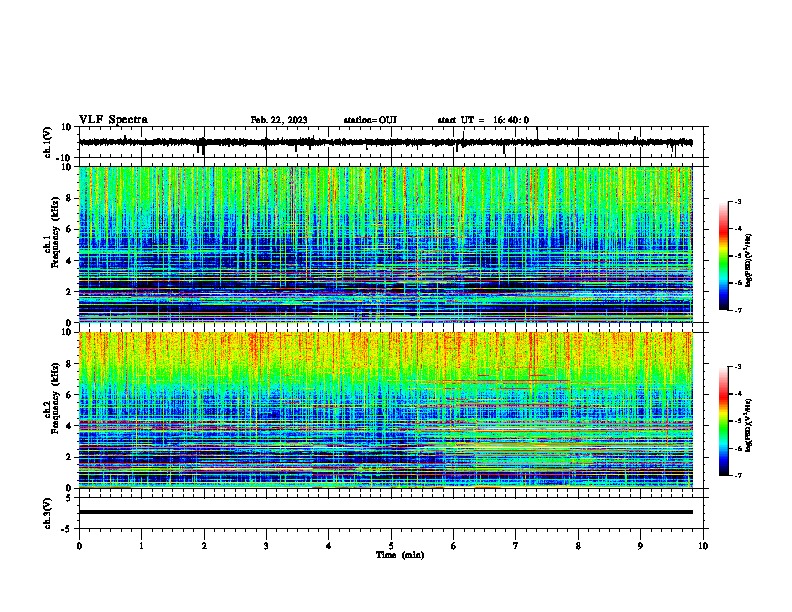The height and width of the screenshot is (612, 792).
Task: Click time-axis tick label "10" at the axis end
Action: pos(703,546)
